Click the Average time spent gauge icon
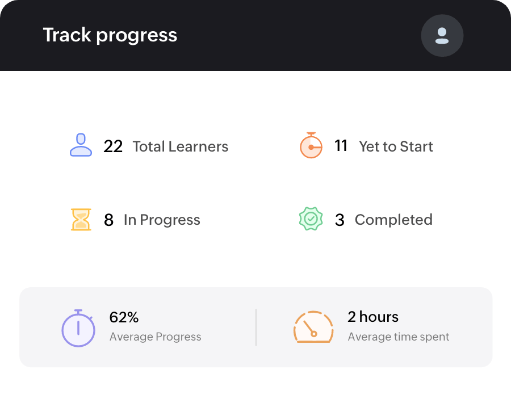 (313, 327)
